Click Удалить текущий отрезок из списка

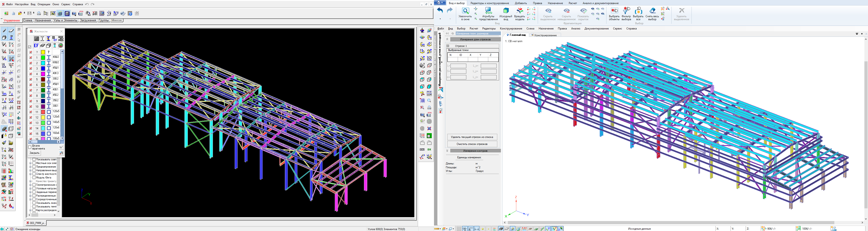point(472,137)
